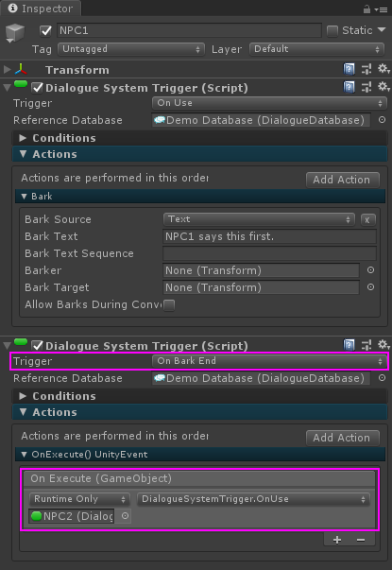Open gear menu of second Dialogue System Trigger
Viewport: 392px width, 570px height.
[383, 345]
